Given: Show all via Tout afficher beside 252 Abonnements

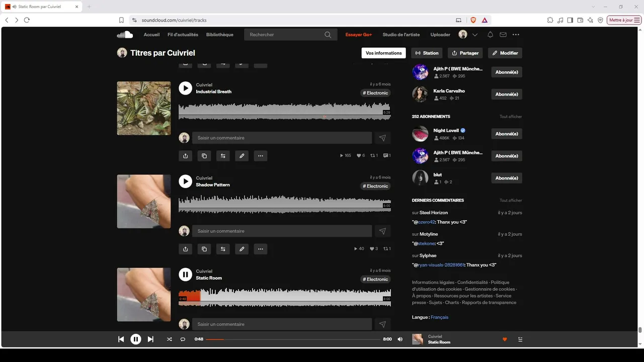Looking at the screenshot, I should pos(511,117).
